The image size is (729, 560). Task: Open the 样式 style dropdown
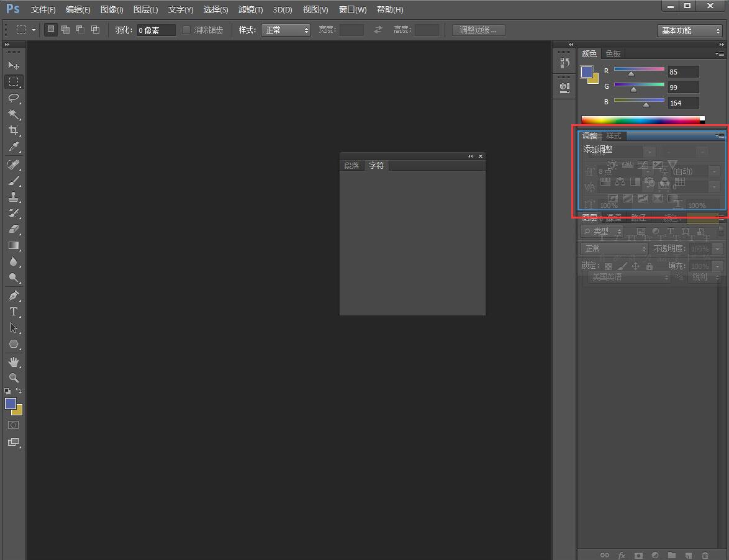point(286,30)
